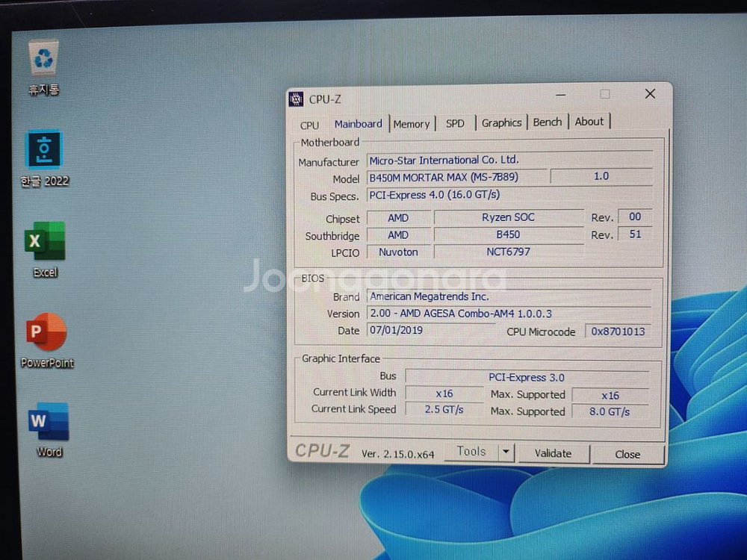Click the Close button in CPU-Z
The width and height of the screenshot is (747, 560).
627,454
